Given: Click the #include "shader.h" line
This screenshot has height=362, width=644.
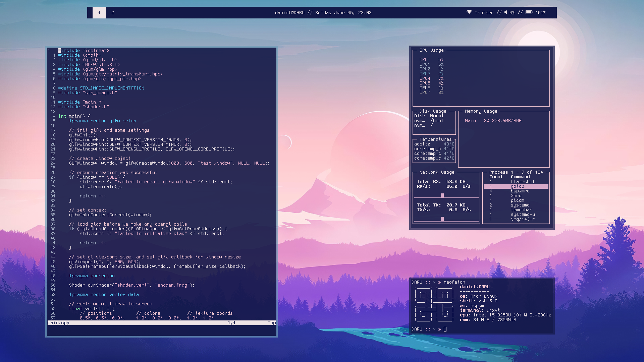Looking at the screenshot, I should [84, 107].
